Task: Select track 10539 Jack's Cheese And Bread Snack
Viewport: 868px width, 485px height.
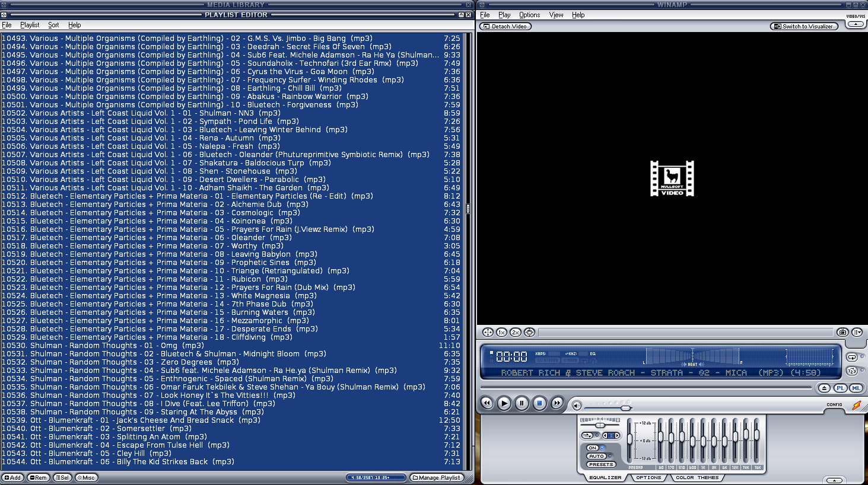Action: [x=232, y=420]
